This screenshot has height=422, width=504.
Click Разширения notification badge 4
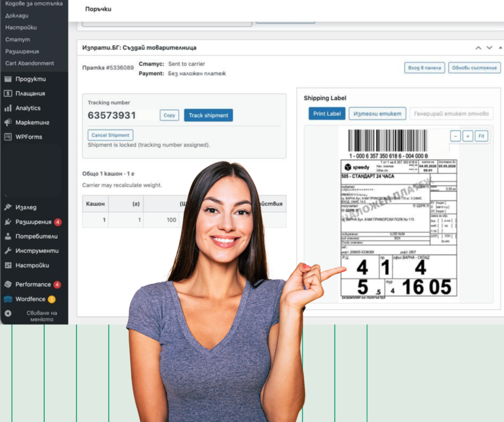(x=58, y=222)
